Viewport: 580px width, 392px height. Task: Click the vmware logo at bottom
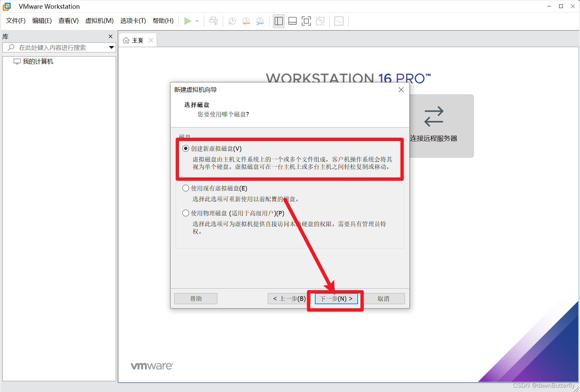tap(152, 366)
